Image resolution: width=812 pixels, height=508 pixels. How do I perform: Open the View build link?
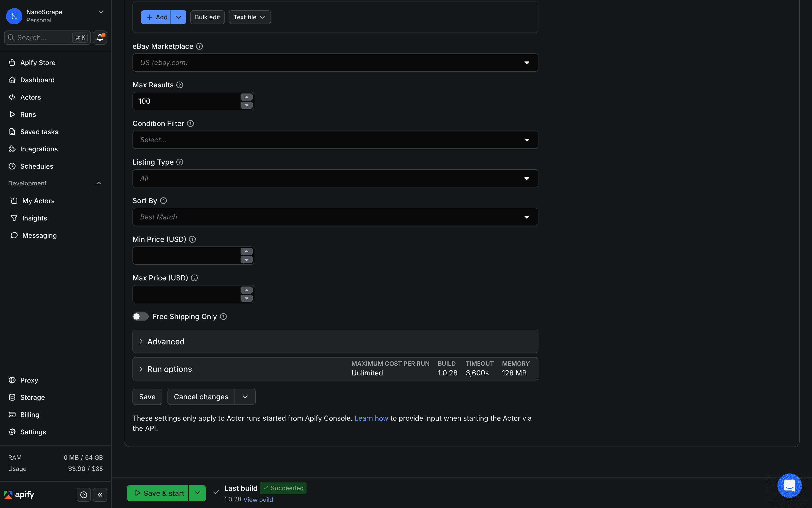pyautogui.click(x=258, y=500)
